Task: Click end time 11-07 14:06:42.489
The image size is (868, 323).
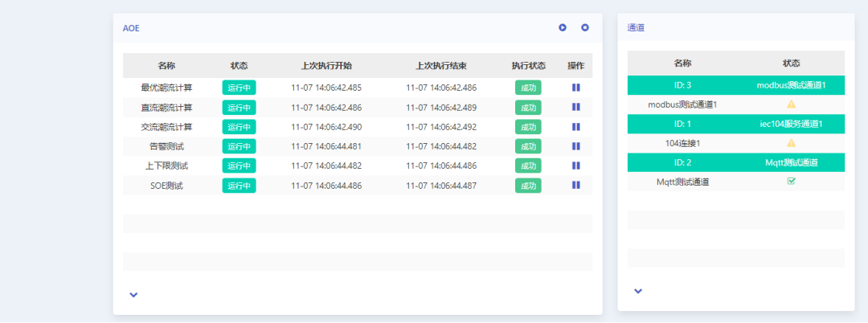Action: point(441,108)
